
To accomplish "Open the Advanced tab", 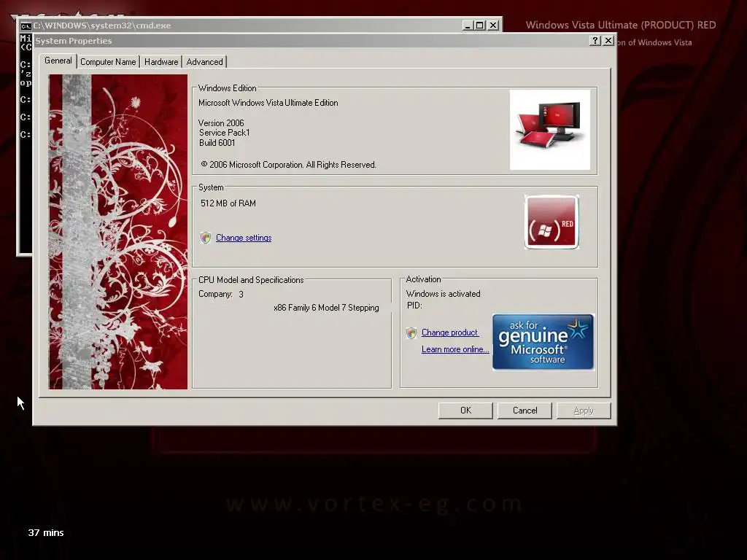I will click(204, 62).
